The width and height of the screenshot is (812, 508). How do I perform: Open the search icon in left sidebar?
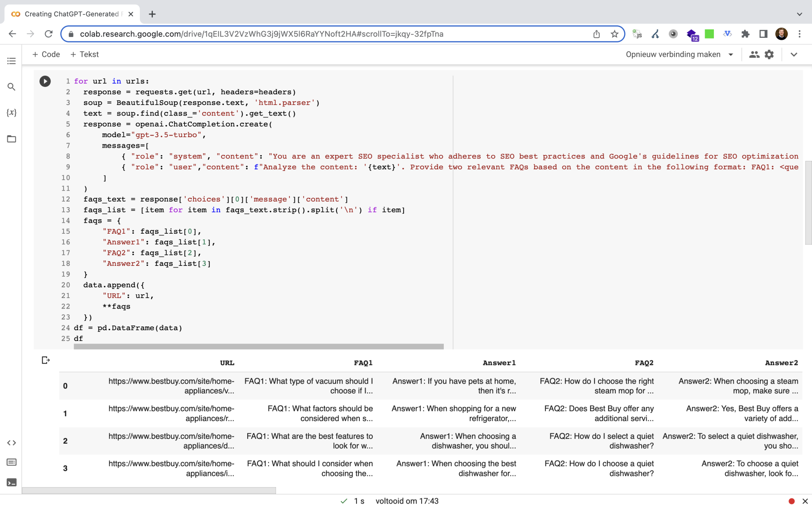pos(11,87)
